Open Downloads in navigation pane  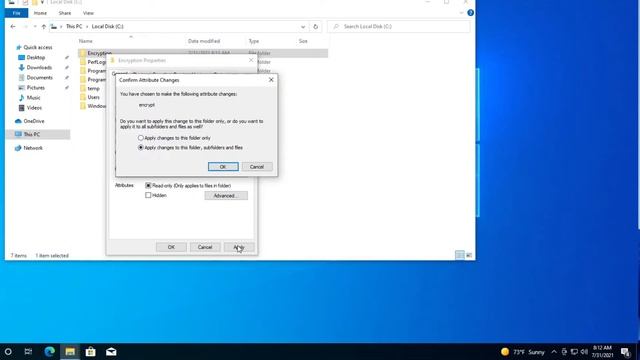(39, 67)
